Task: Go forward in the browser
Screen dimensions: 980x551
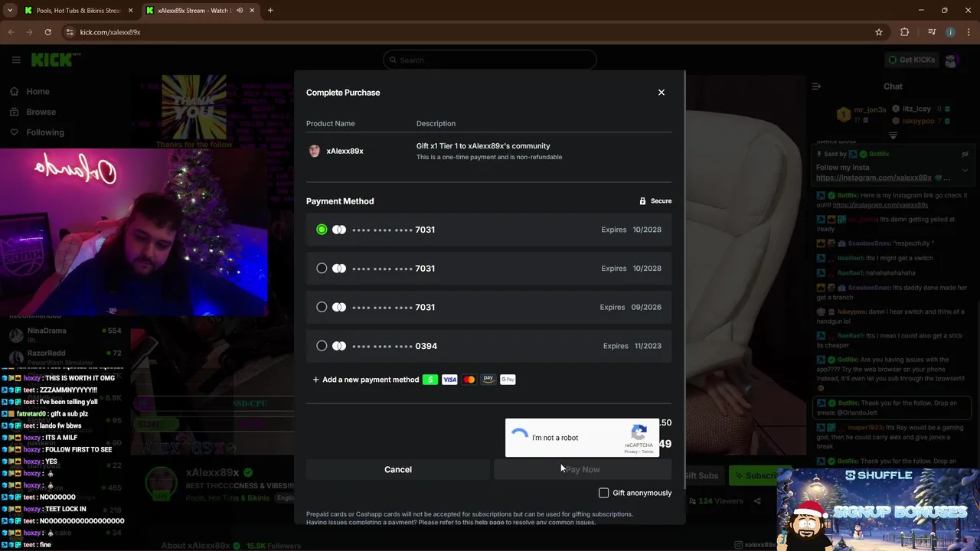Action: pyautogui.click(x=29, y=32)
